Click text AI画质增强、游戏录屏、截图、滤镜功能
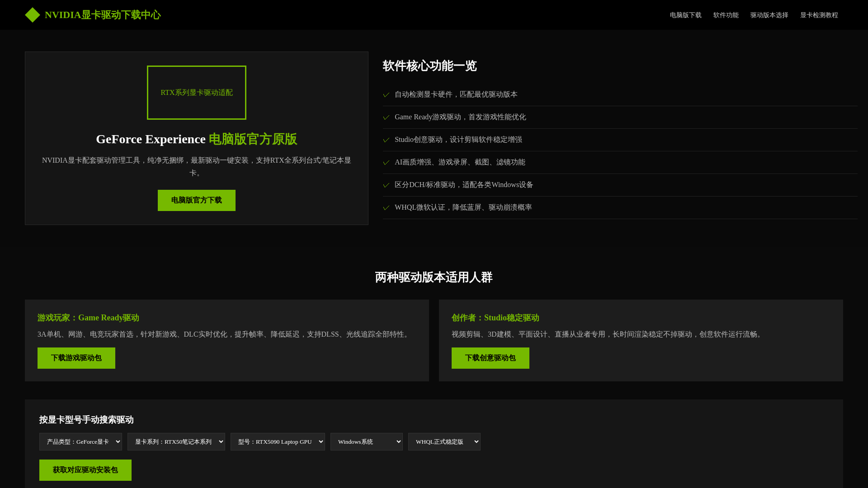Screen dimensions: 868x488 click(x=460, y=162)
